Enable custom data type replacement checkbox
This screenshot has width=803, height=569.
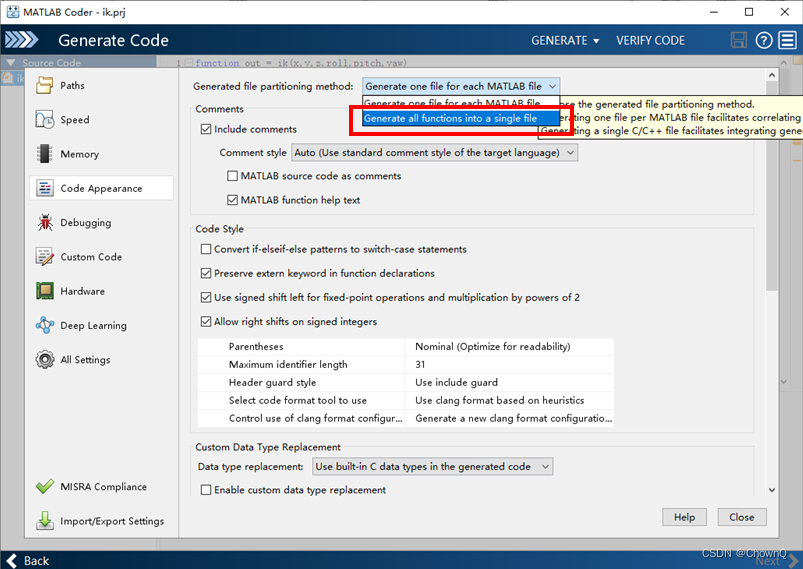click(206, 490)
